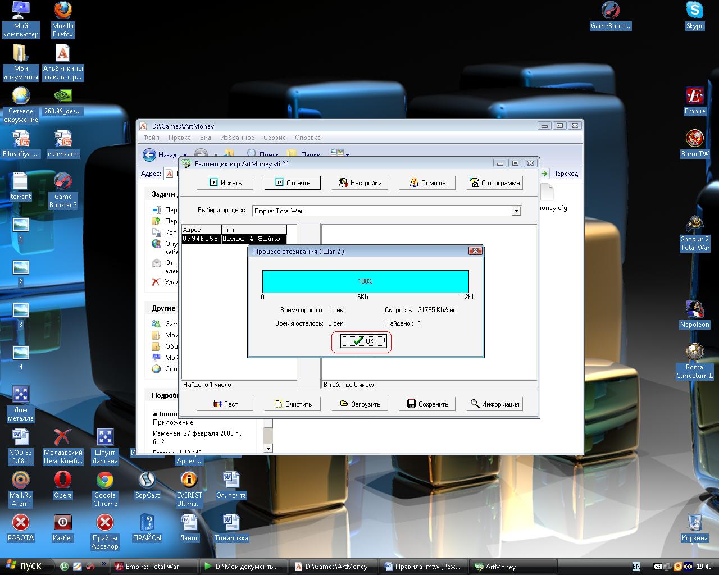This screenshot has height=575, width=728.
Task: Open the Сервис menu in Explorer
Action: [275, 138]
